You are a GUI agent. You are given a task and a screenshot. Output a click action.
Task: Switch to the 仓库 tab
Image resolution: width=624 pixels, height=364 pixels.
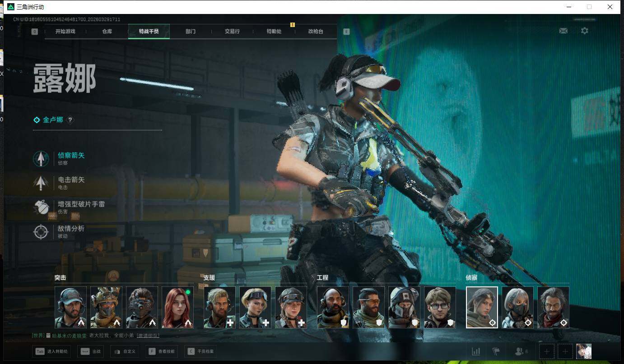pos(107,32)
